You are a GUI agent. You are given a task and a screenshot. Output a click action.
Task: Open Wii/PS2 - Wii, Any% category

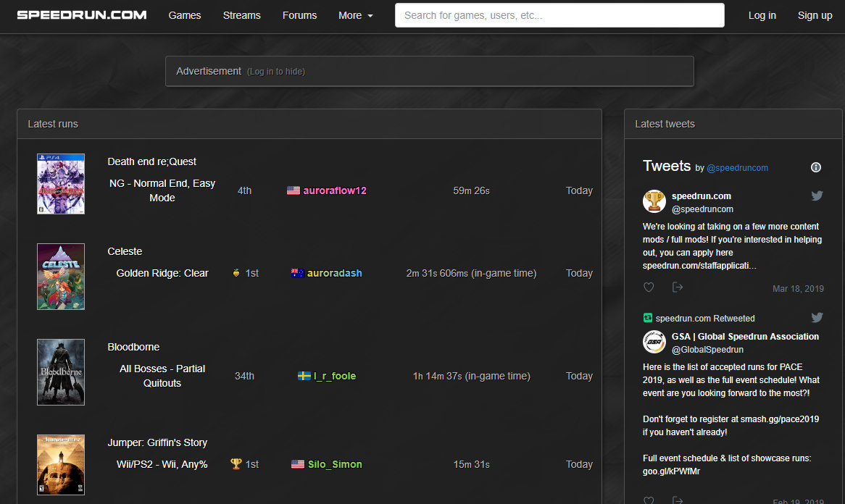pyautogui.click(x=162, y=464)
